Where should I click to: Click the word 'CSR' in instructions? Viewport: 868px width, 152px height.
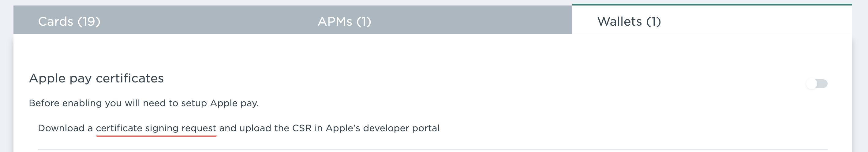[x=301, y=128]
